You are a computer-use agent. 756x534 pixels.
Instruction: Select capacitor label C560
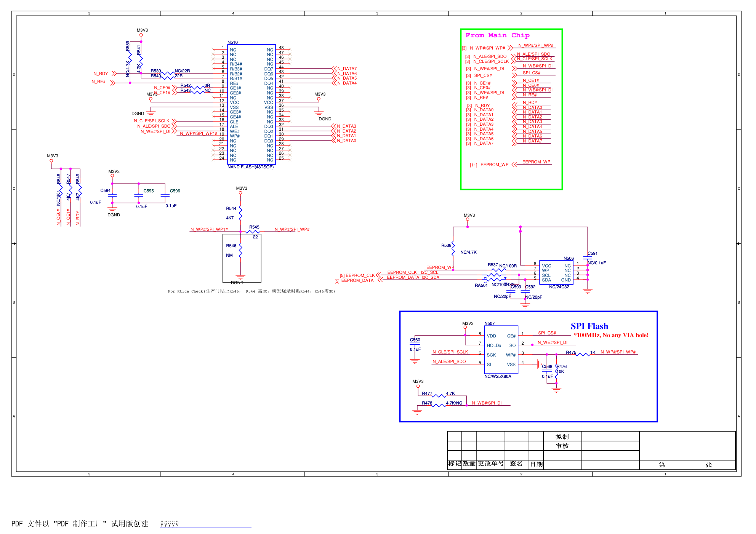coord(415,340)
